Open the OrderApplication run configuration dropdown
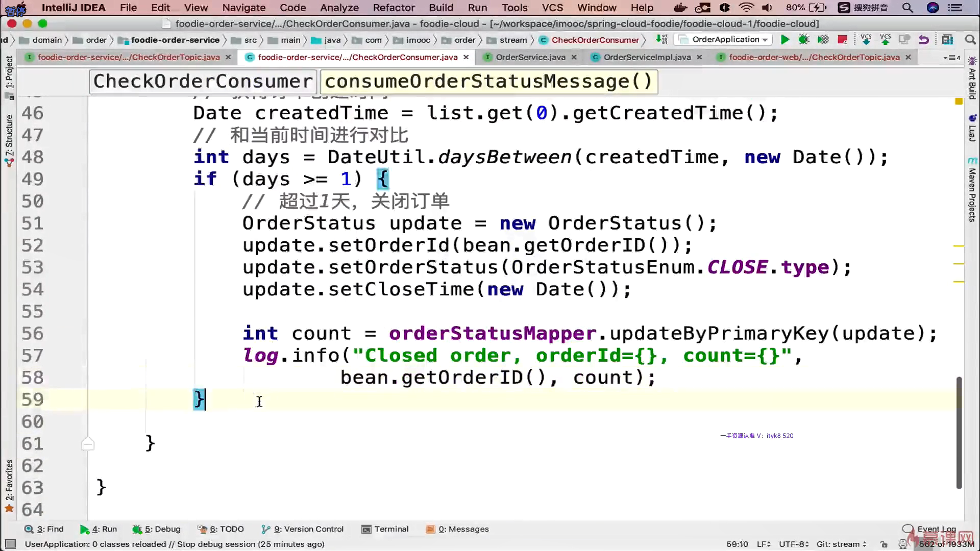The image size is (980, 551). tap(725, 40)
